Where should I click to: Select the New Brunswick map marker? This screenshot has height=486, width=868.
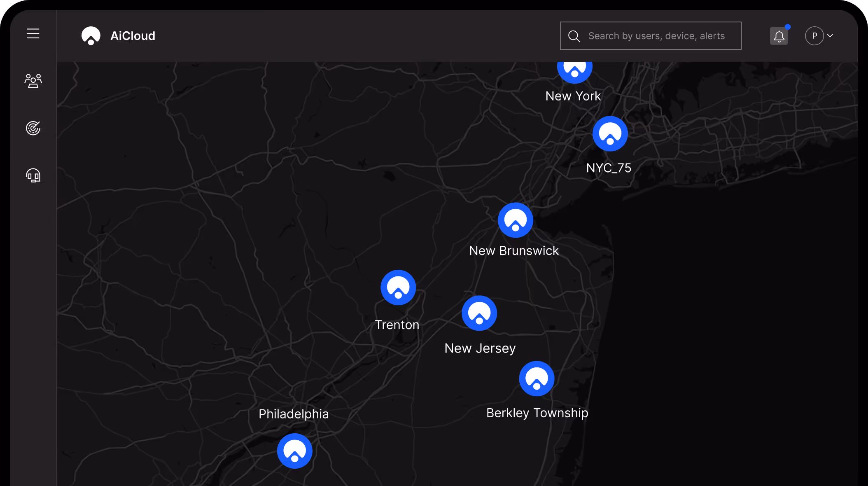point(515,220)
